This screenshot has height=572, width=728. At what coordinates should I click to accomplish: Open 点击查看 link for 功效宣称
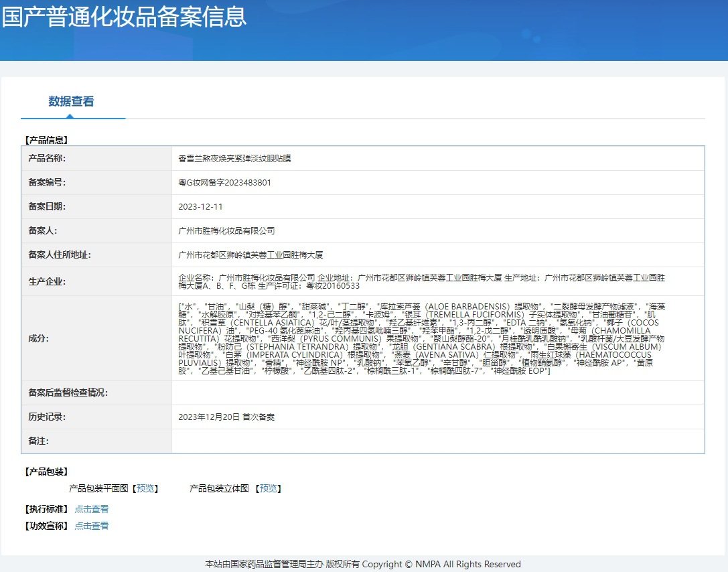pos(92,526)
